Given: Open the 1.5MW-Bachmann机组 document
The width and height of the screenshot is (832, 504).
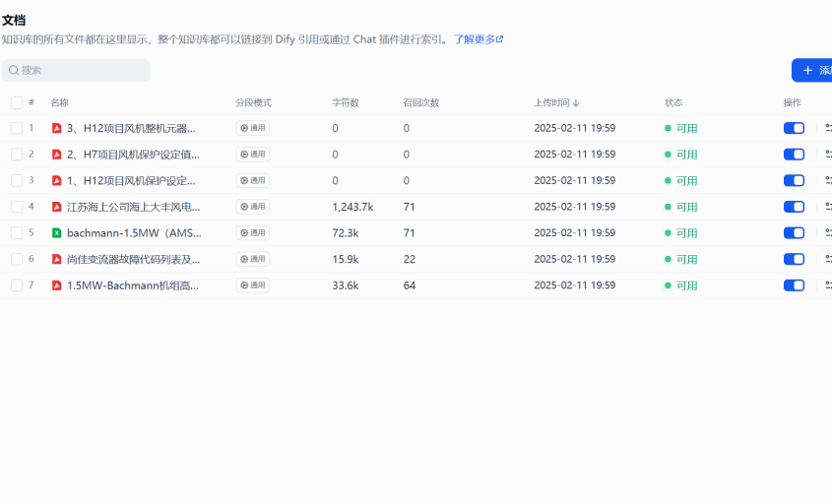Looking at the screenshot, I should pos(132,285).
